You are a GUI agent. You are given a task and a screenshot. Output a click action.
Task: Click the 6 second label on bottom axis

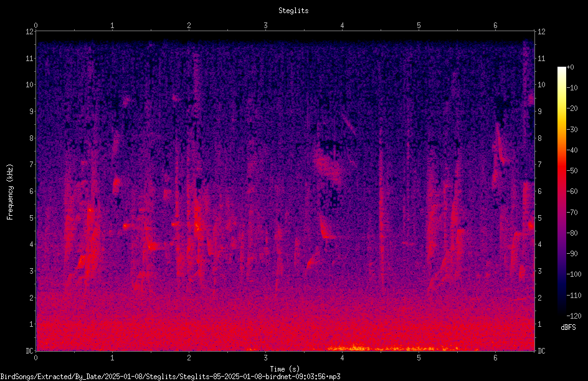tap(495, 358)
